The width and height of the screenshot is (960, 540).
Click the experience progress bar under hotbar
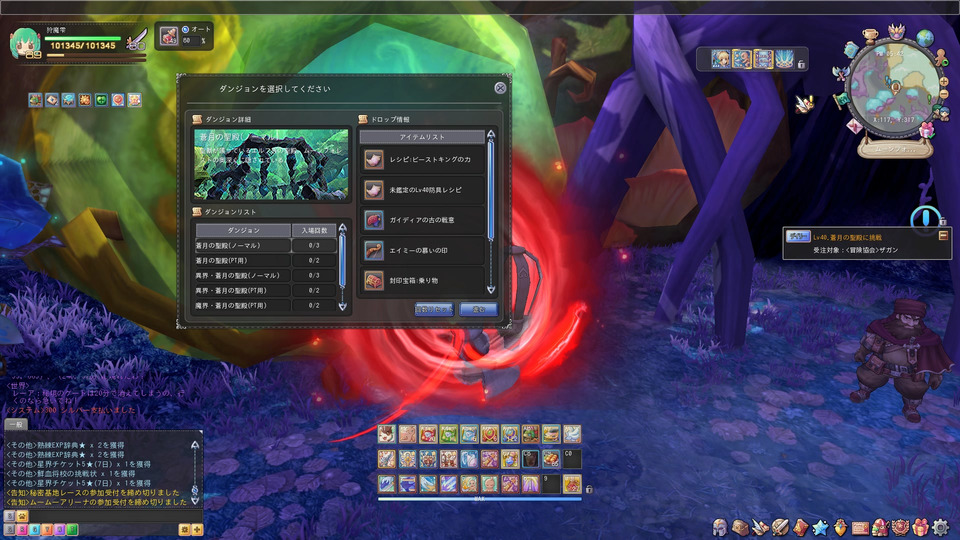(x=479, y=499)
